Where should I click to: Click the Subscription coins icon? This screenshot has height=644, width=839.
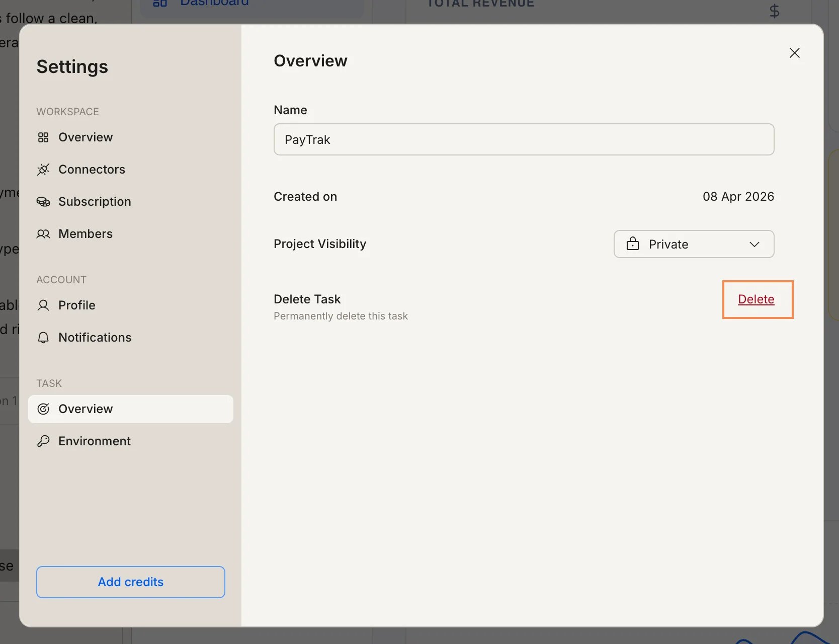[x=43, y=202]
